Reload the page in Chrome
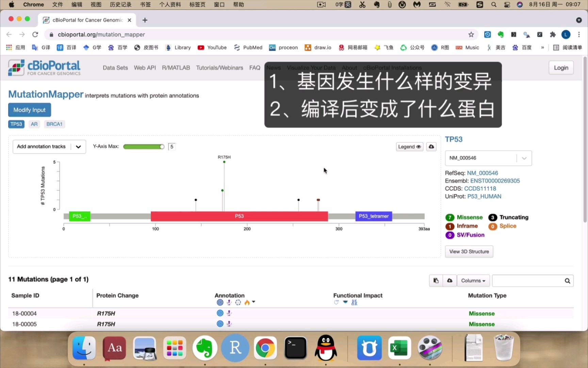The height and width of the screenshot is (368, 588). coord(35,34)
